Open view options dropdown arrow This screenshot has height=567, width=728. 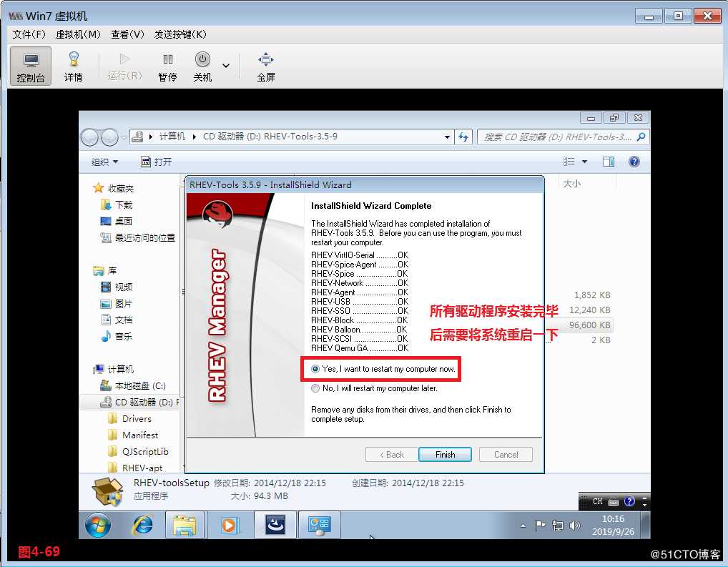[584, 162]
